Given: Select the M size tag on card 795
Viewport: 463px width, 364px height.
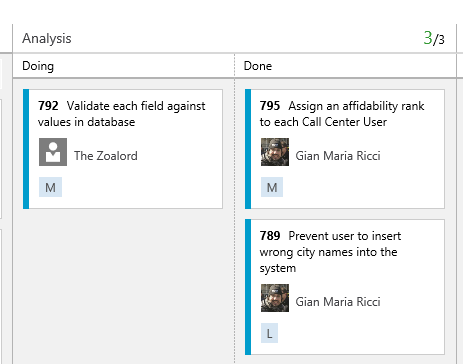Looking at the screenshot, I should point(272,187).
